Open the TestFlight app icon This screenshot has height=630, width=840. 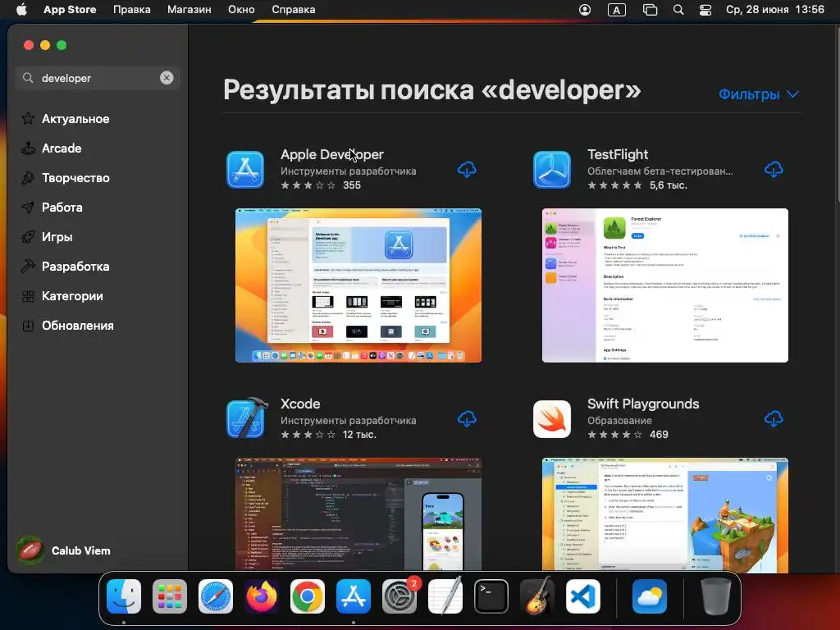[552, 170]
